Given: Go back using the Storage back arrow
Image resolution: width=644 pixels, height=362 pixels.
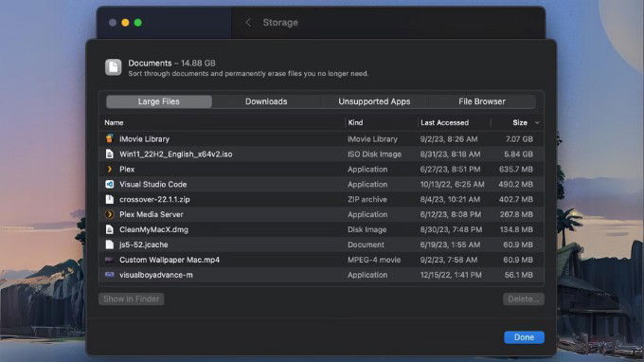Looking at the screenshot, I should [248, 23].
